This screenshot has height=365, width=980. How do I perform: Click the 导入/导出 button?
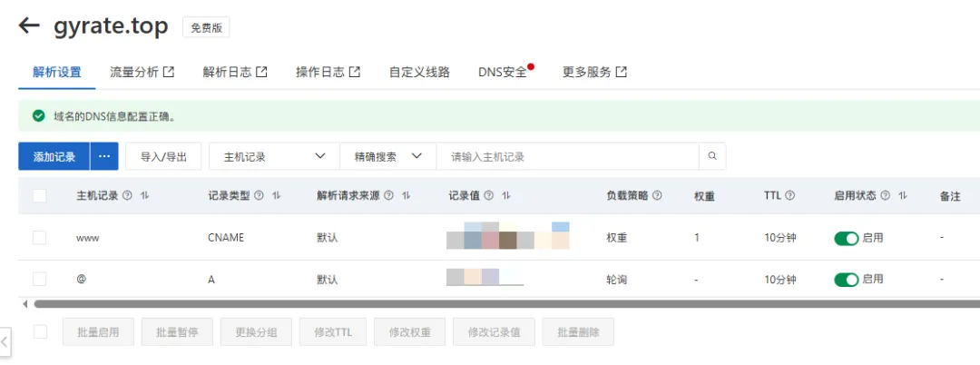tap(163, 156)
